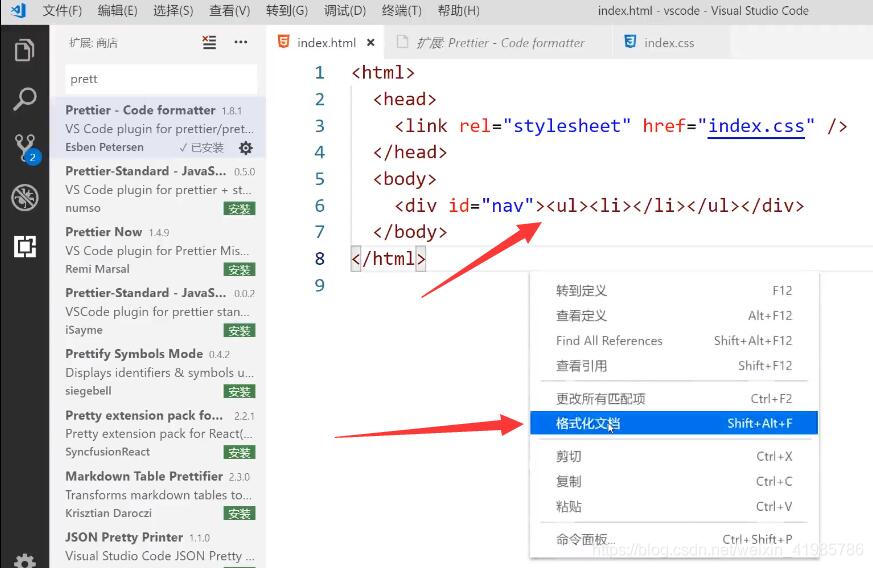Install Prettier-Standard by iSayme

coord(239,330)
